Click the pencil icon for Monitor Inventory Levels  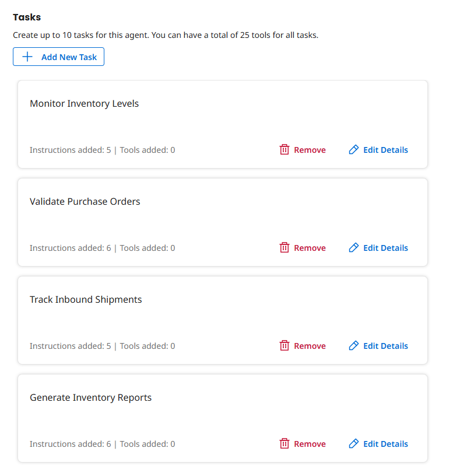[x=354, y=149]
